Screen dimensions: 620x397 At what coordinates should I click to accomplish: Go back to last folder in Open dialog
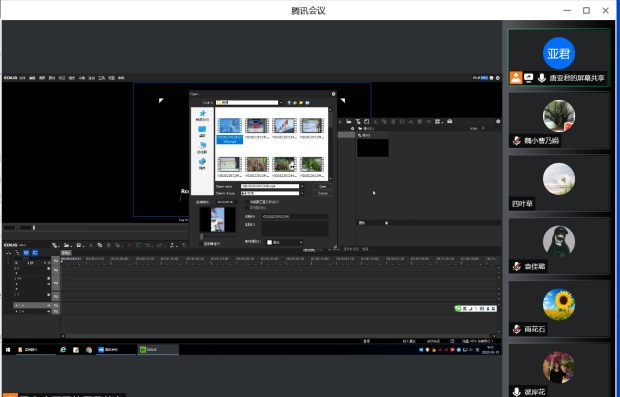(289, 103)
